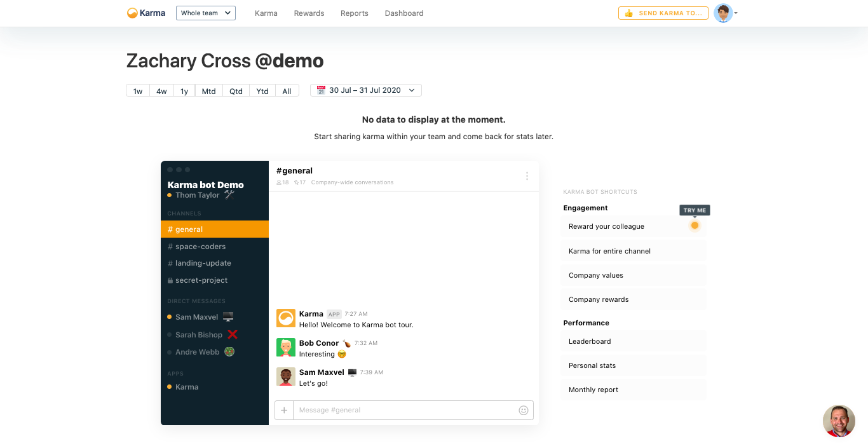The width and height of the screenshot is (868, 448).
Task: Click the Karma logo in header
Action: point(146,13)
